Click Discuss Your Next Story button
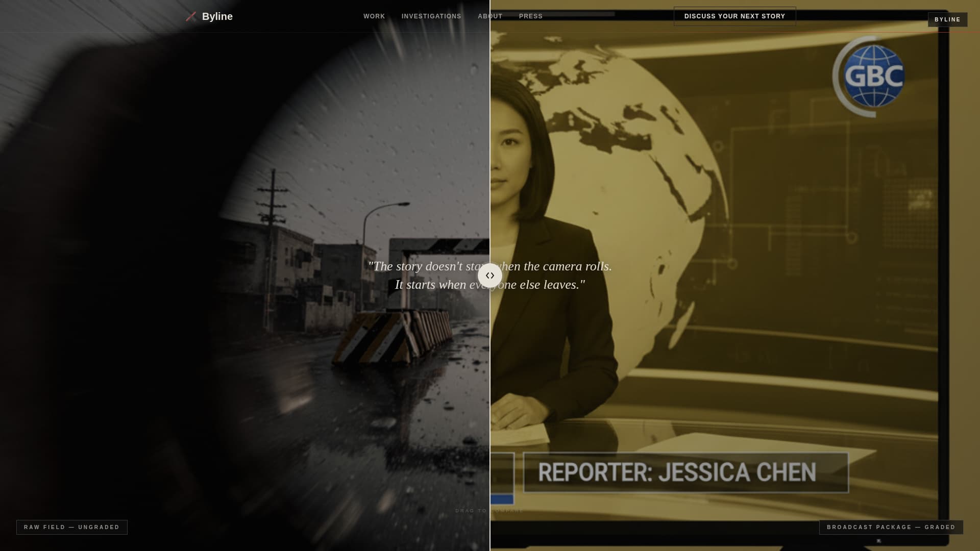The height and width of the screenshot is (551, 980). click(x=734, y=16)
